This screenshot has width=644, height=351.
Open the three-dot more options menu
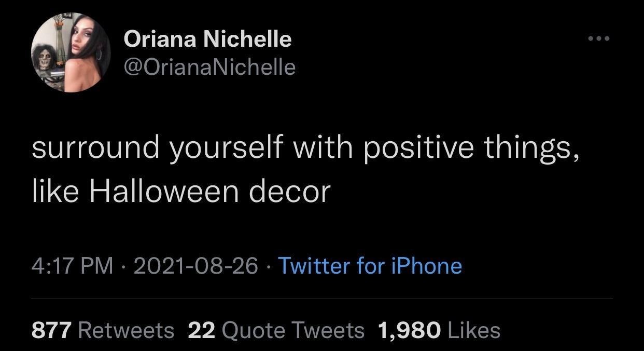point(599,38)
